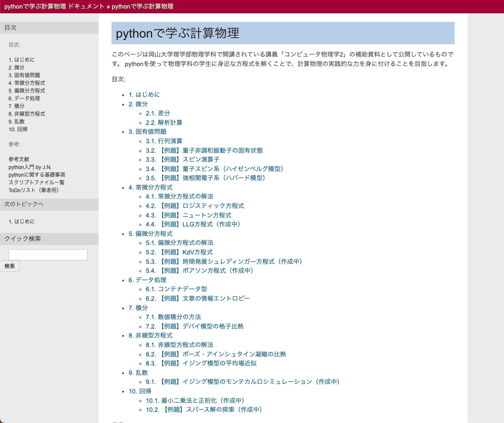This screenshot has height=423, width=504.
Task: Open '4.4. LLG方程式（作成中）' example
Action: [x=193, y=224]
